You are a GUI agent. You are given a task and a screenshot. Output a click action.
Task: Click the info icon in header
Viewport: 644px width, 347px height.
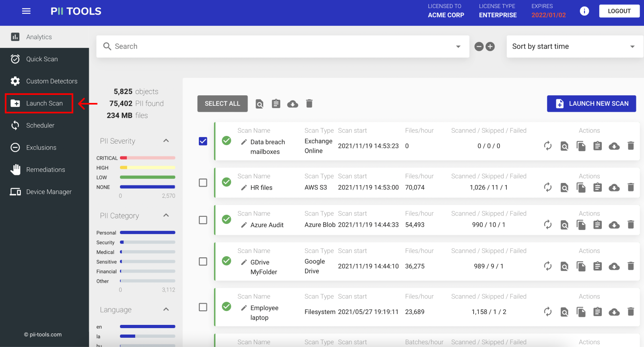click(584, 11)
